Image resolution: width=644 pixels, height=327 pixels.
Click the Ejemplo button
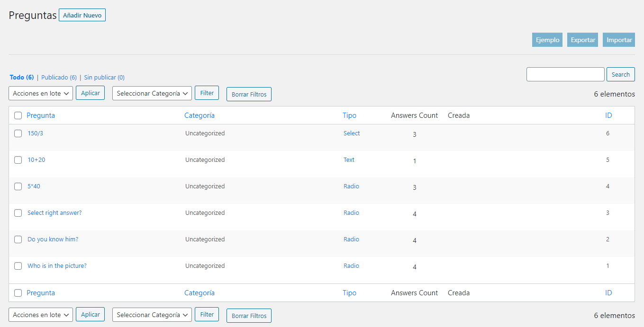[547, 40]
